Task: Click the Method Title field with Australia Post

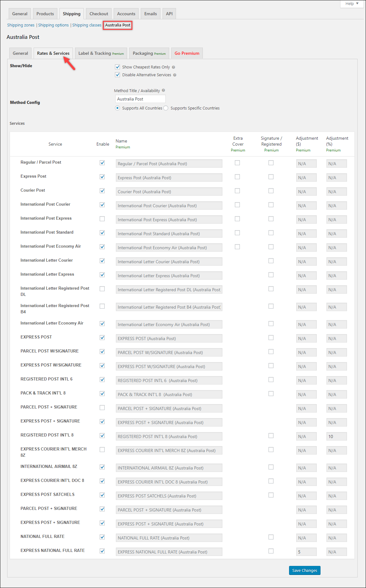Action: (x=140, y=99)
